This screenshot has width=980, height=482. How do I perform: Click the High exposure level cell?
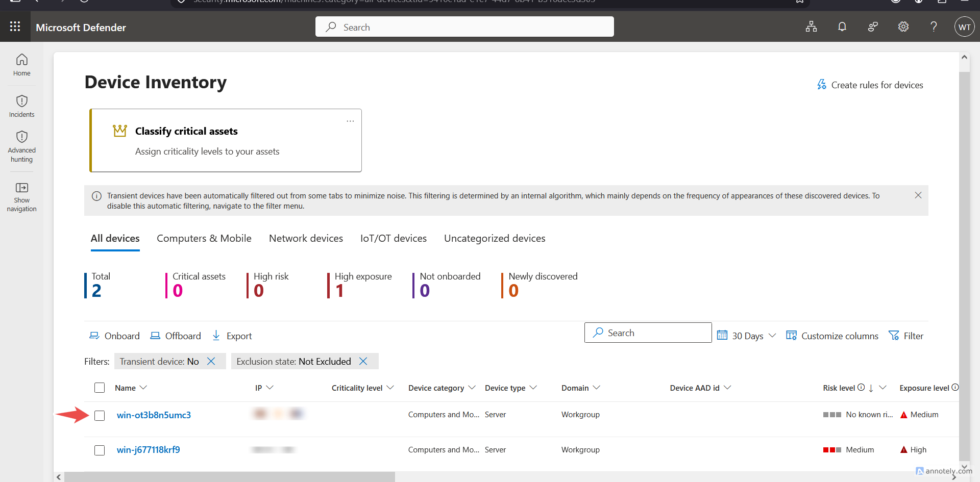(x=913, y=450)
